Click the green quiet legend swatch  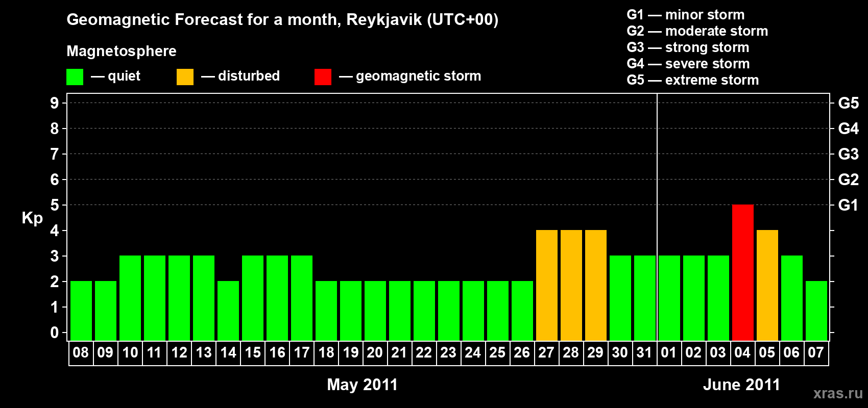pos(75,77)
